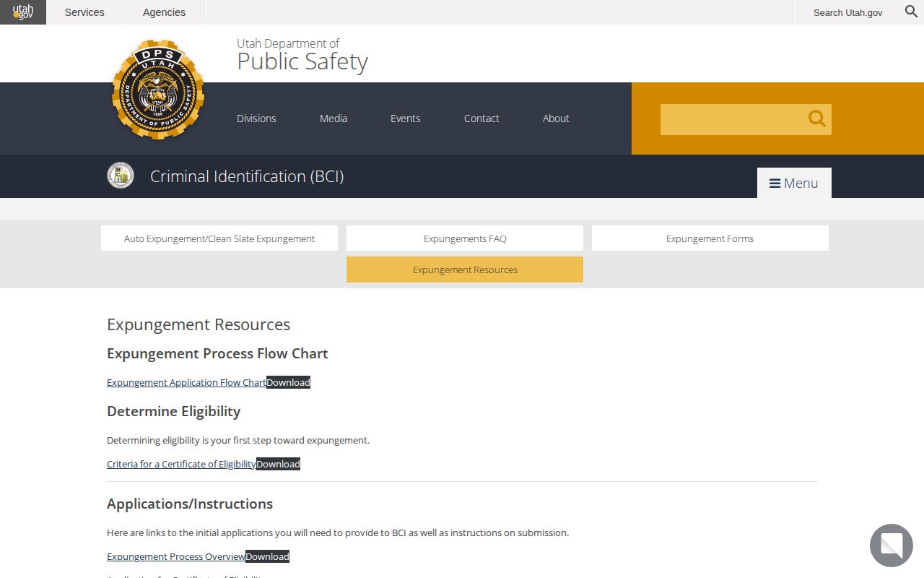
Task: Click the DPS Utah seal logo
Action: click(x=158, y=90)
